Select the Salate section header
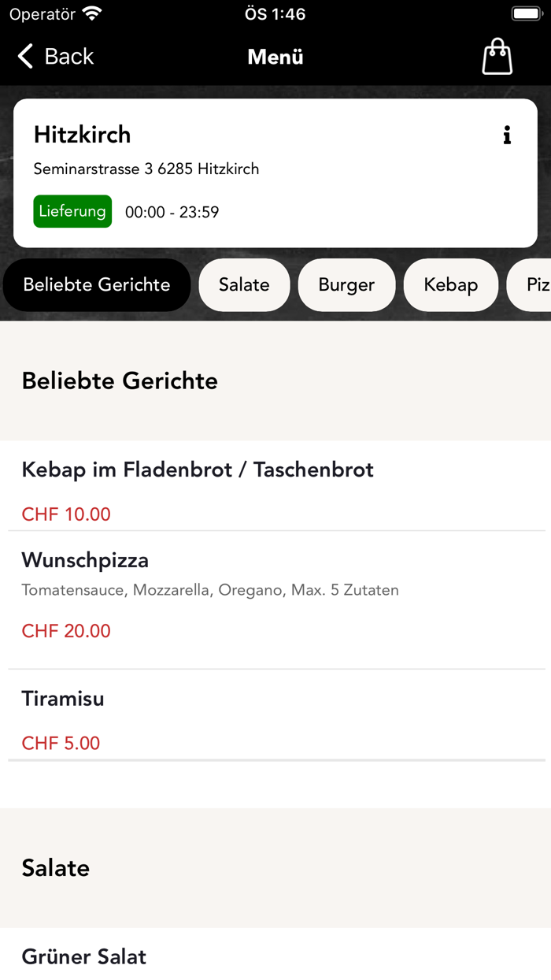551x980 pixels. coord(55,867)
